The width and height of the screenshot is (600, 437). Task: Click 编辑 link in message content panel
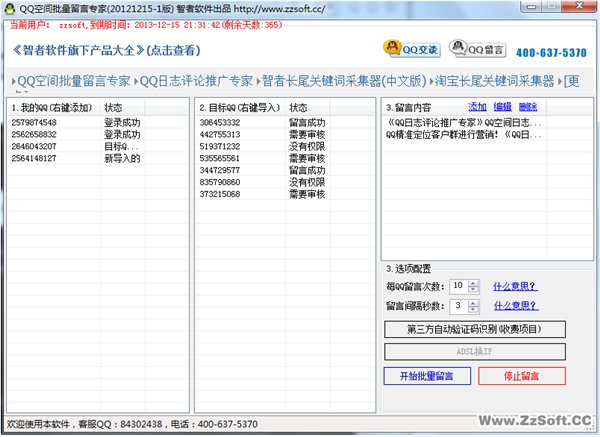click(502, 107)
